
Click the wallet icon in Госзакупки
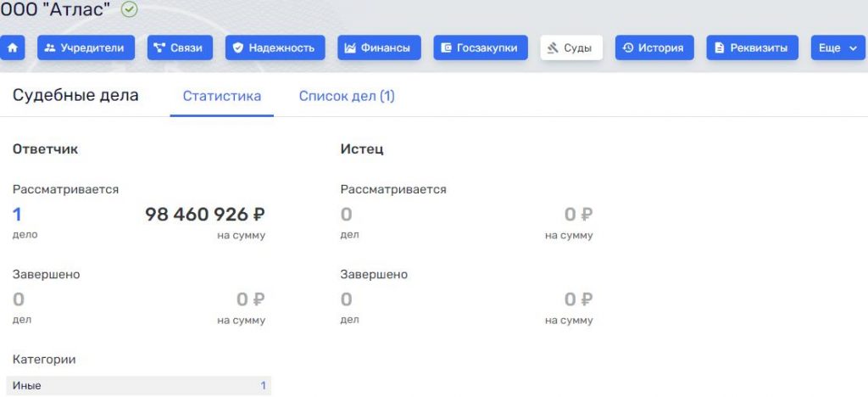[x=445, y=48]
